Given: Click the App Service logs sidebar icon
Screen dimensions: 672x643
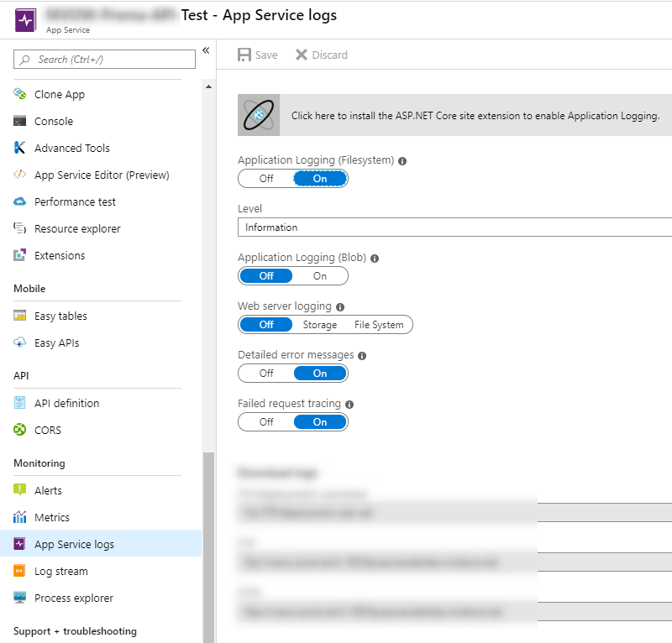Looking at the screenshot, I should point(19,544).
